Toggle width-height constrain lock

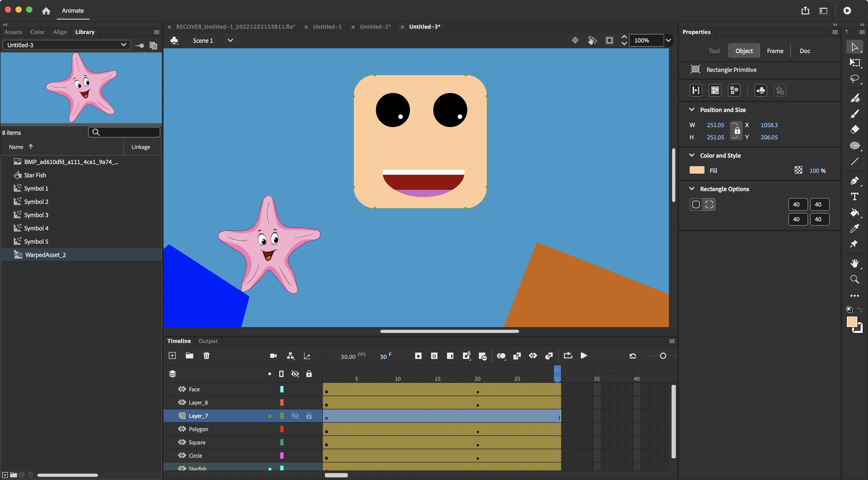[737, 131]
